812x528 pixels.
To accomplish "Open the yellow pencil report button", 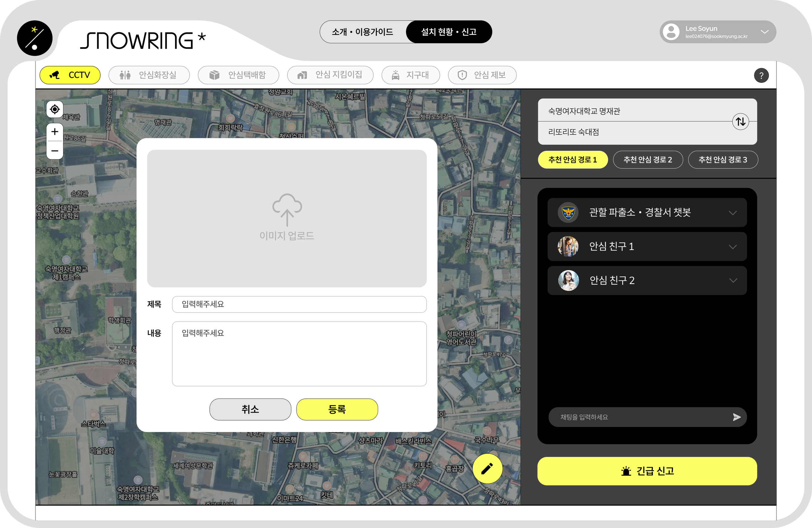I will coord(487,469).
